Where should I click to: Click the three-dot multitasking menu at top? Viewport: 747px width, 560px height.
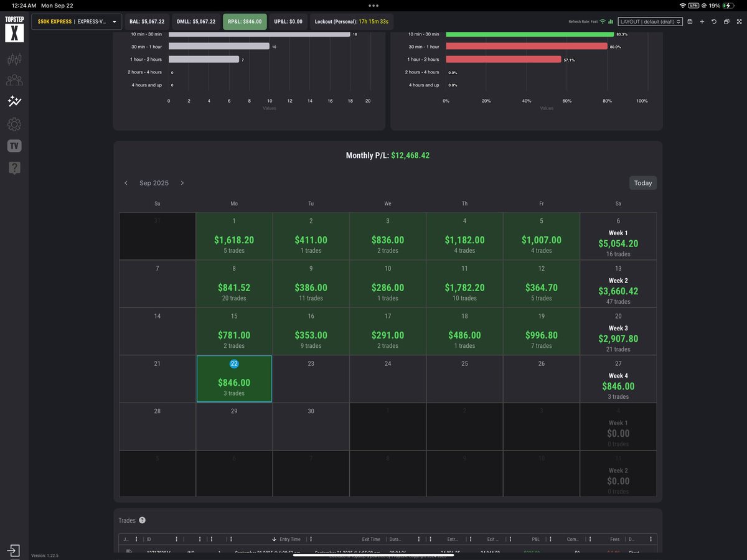pyautogui.click(x=374, y=5)
